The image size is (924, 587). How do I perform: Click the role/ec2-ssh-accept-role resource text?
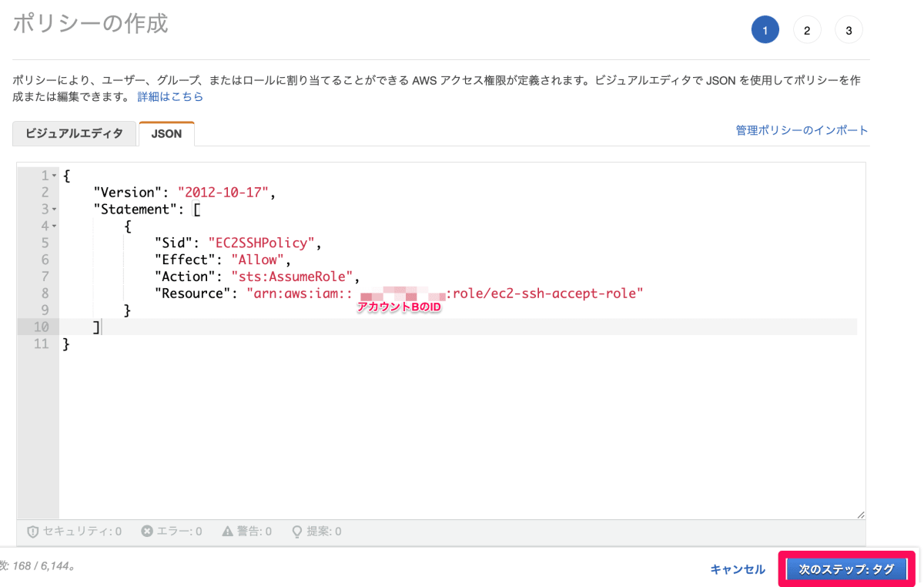tap(546, 293)
